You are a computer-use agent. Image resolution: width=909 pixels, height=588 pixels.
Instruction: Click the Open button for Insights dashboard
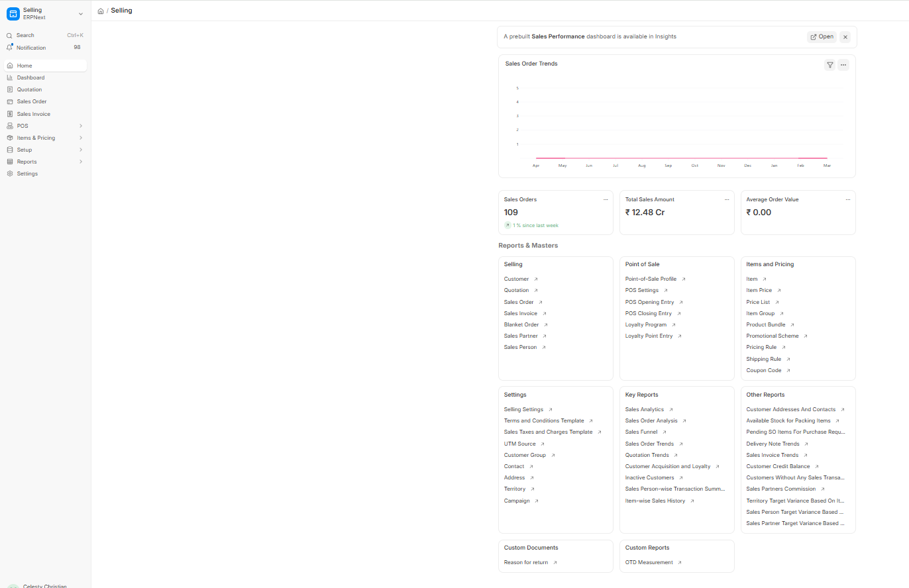822,37
